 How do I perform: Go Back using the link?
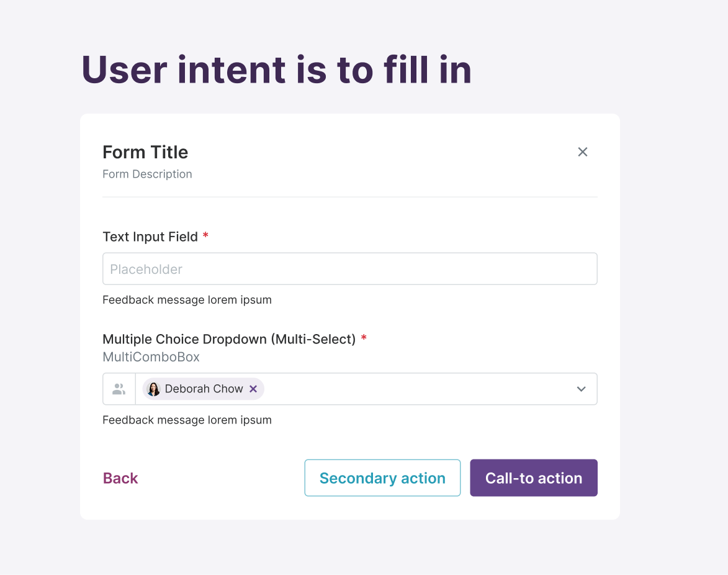(x=120, y=478)
